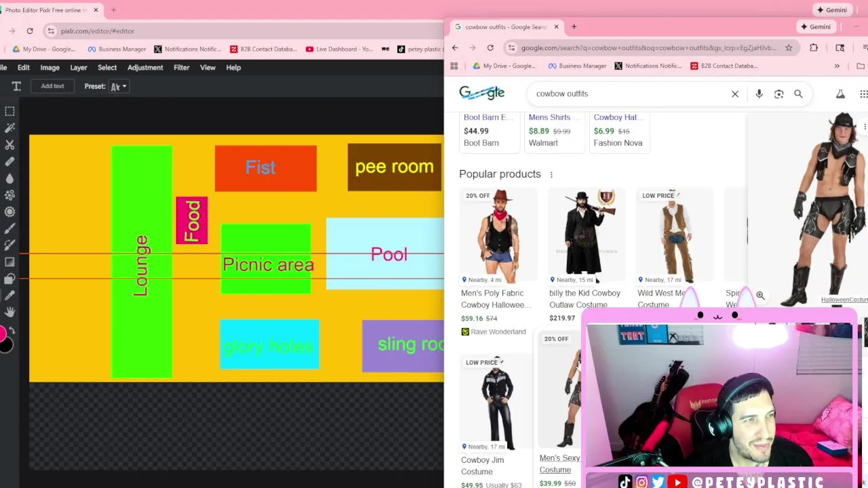
Task: Click the Live Dashboard bookmark in Pixlr window
Action: pos(339,49)
